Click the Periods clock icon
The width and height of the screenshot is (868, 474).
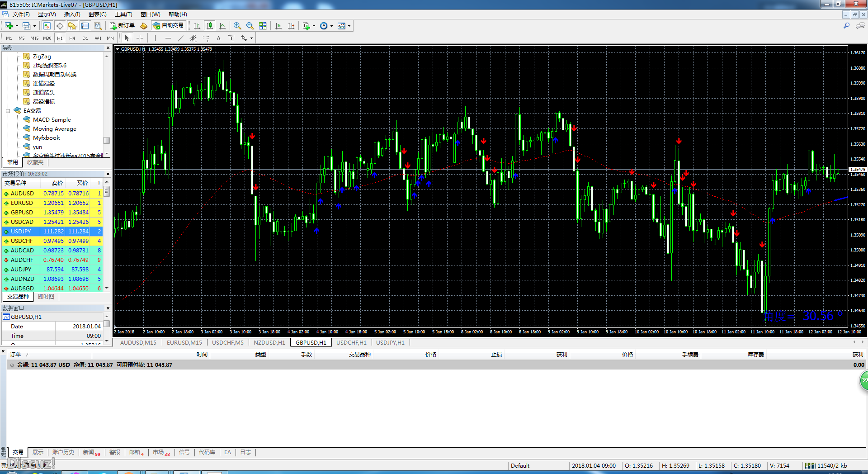pos(324,26)
